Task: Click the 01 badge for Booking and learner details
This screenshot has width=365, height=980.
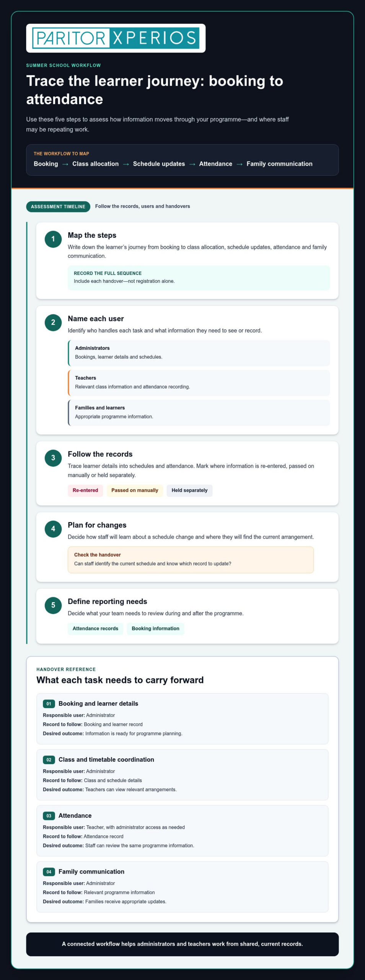Action: click(49, 704)
